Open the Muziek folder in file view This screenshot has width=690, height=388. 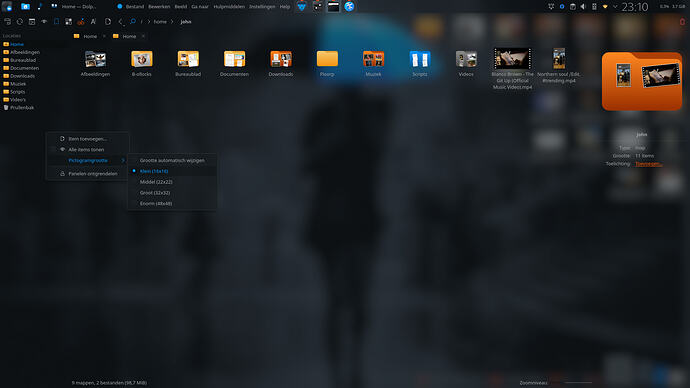point(373,59)
